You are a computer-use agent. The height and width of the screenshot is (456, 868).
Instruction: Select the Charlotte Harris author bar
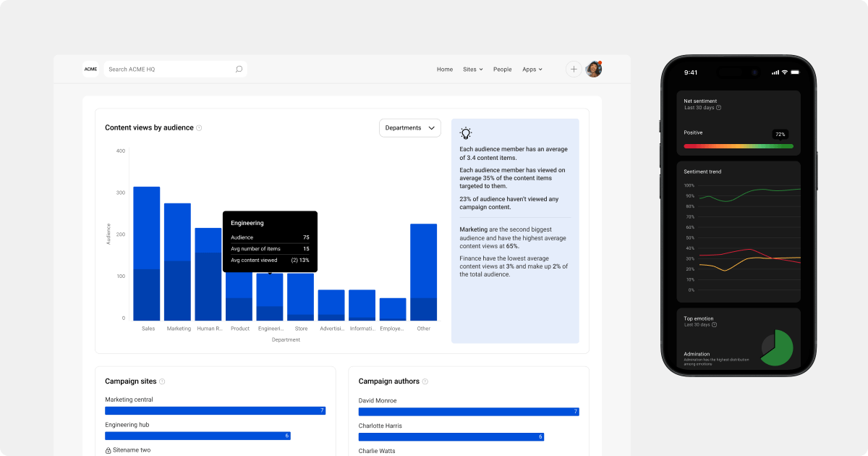tap(451, 436)
